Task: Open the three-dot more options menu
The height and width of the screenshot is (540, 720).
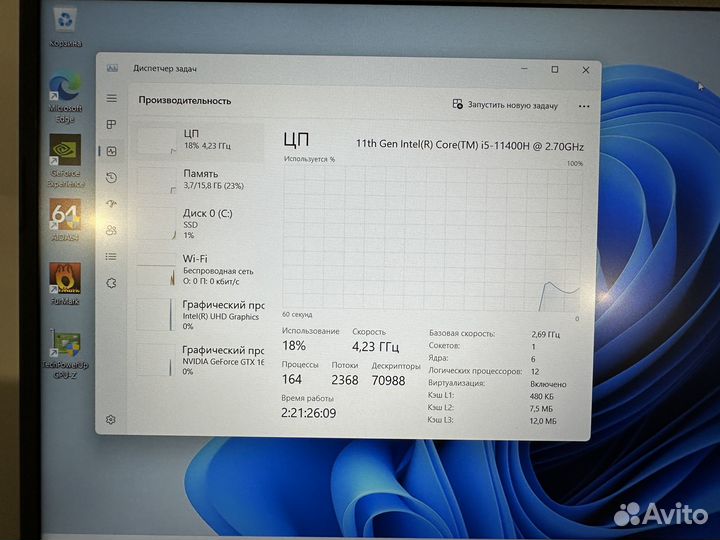Action: (584, 106)
